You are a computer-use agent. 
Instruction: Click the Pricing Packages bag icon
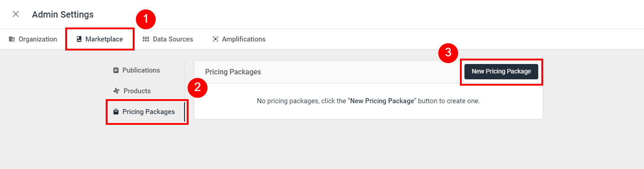116,112
